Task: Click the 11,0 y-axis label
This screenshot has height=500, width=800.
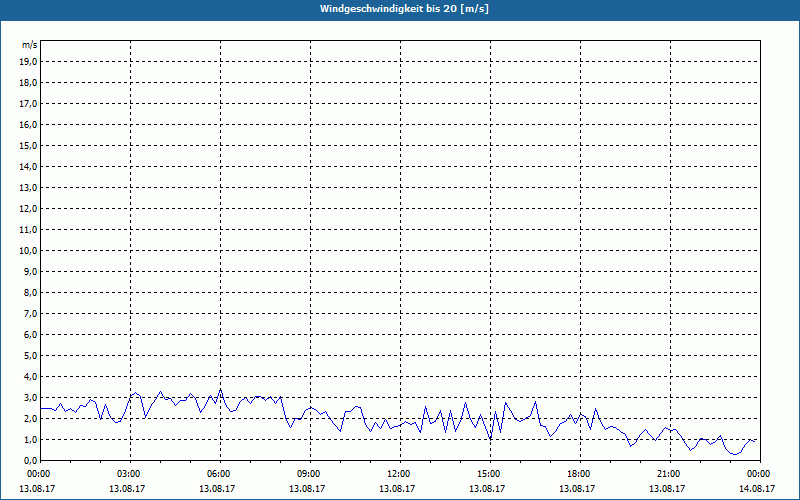Action: 28,230
